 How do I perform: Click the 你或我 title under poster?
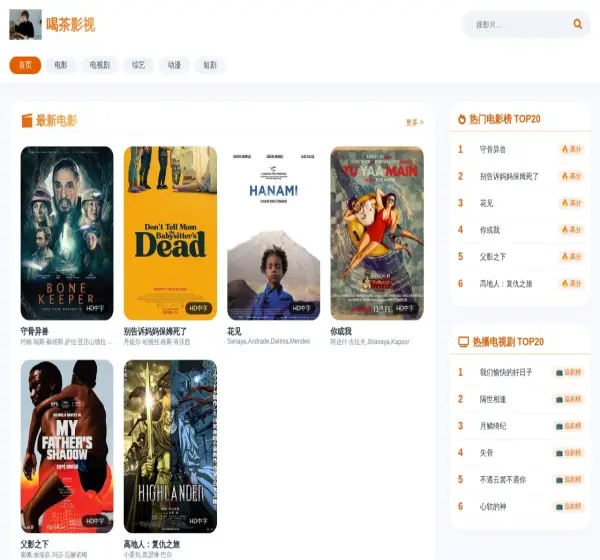tap(341, 331)
